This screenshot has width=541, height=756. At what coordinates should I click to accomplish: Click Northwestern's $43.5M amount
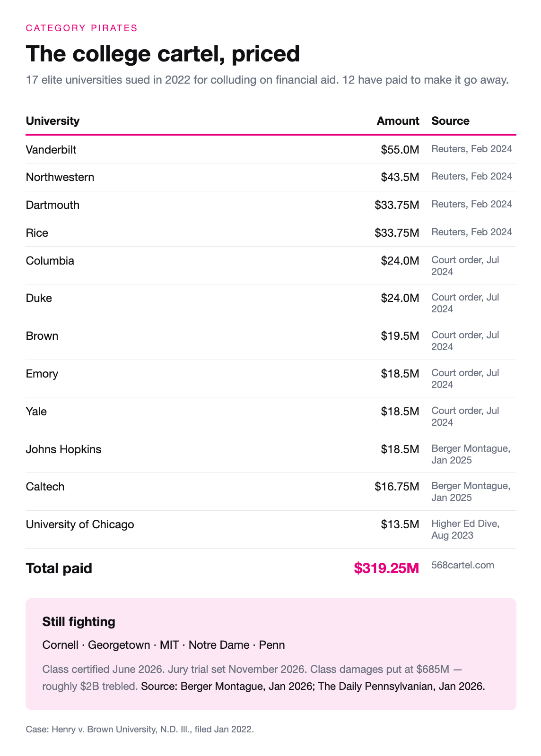pyautogui.click(x=400, y=177)
